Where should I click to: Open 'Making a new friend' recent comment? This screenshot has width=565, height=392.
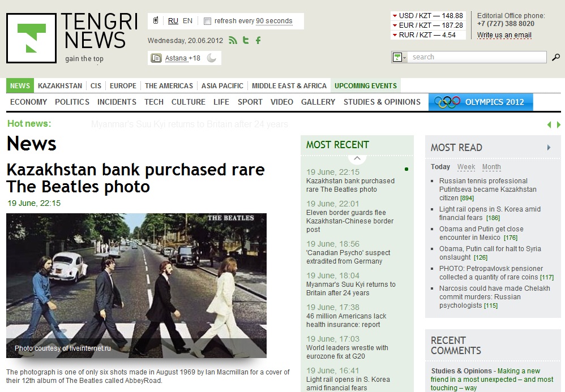click(x=492, y=380)
